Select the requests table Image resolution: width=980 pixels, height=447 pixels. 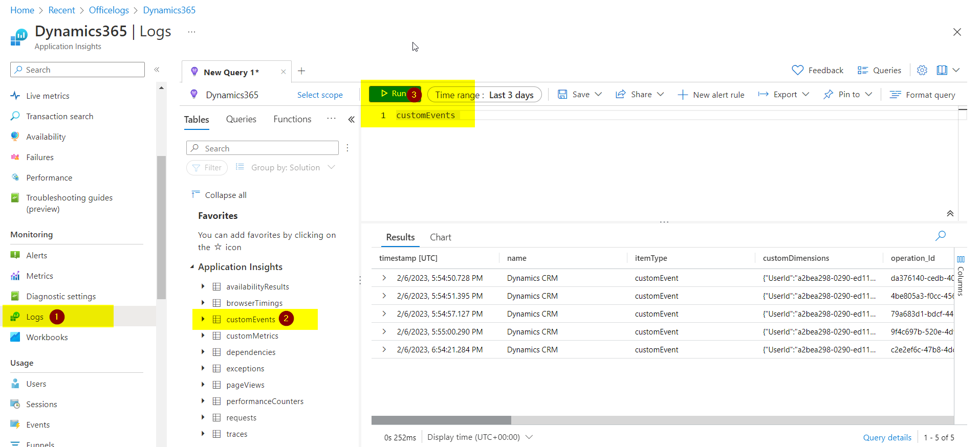tap(241, 418)
